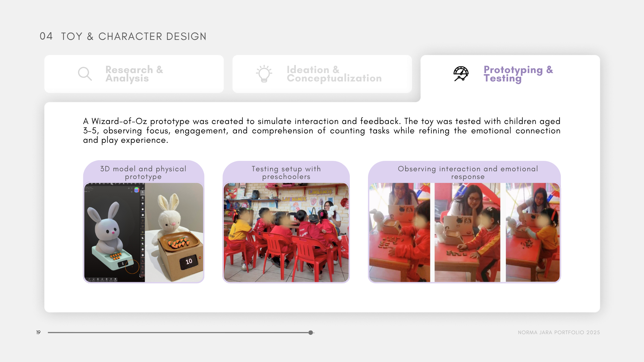Click the '04 TOY & CHARACTER DESIGN' heading
The height and width of the screenshot is (362, 644).
pos(123,36)
